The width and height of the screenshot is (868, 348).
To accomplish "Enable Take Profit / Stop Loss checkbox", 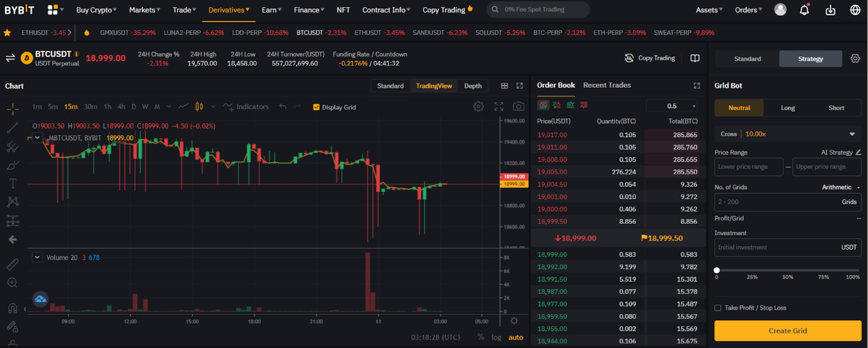I will click(718, 308).
